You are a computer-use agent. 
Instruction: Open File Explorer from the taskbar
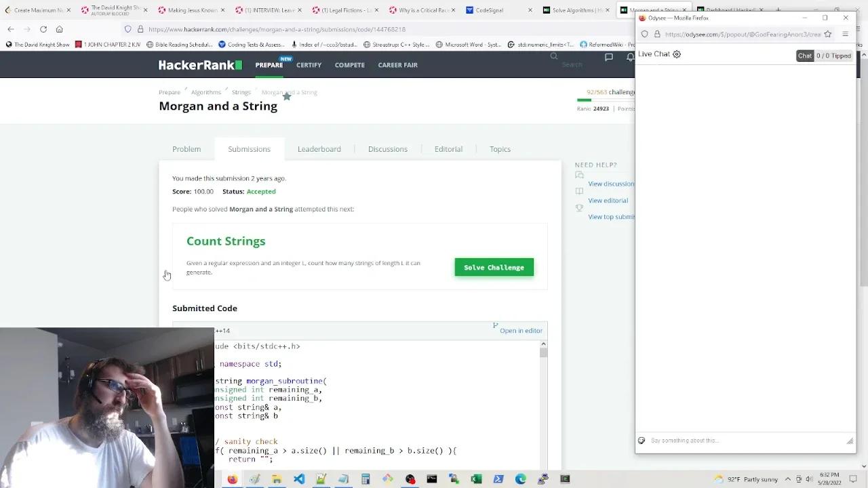pyautogui.click(x=277, y=479)
